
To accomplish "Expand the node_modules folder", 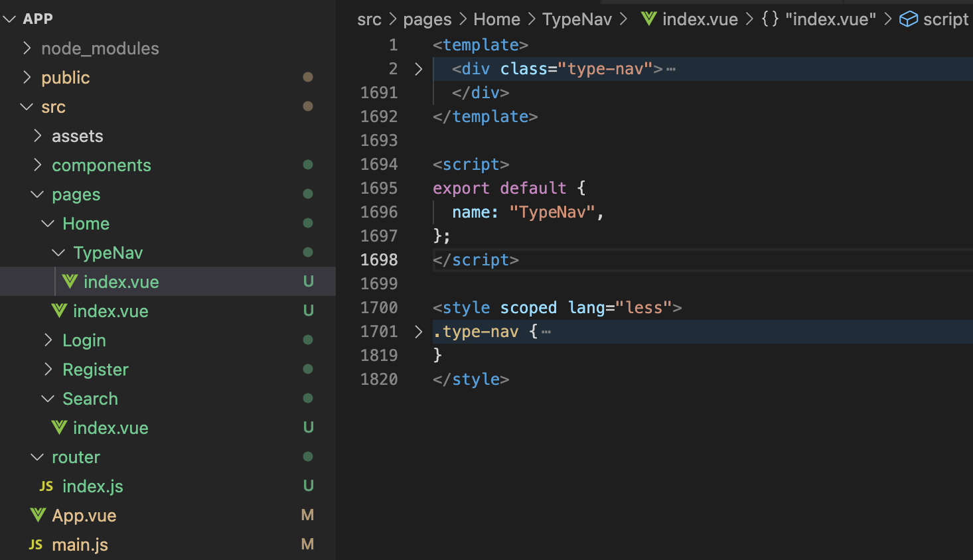I will (x=27, y=48).
